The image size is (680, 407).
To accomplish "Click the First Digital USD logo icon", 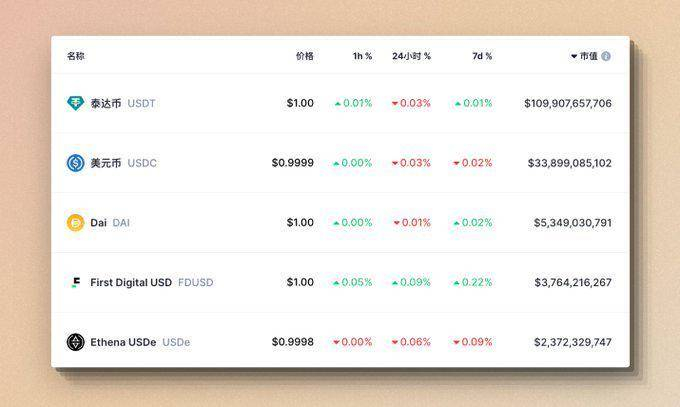I will pos(75,283).
